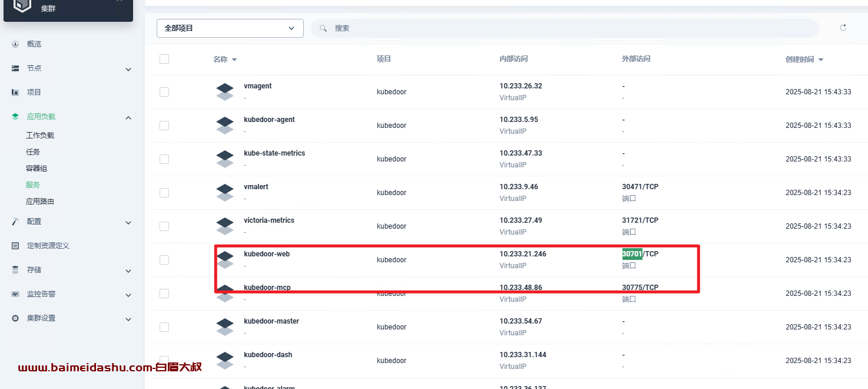Image resolution: width=868 pixels, height=389 pixels.
Task: Open the victoria-metrics service link
Action: 269,220
